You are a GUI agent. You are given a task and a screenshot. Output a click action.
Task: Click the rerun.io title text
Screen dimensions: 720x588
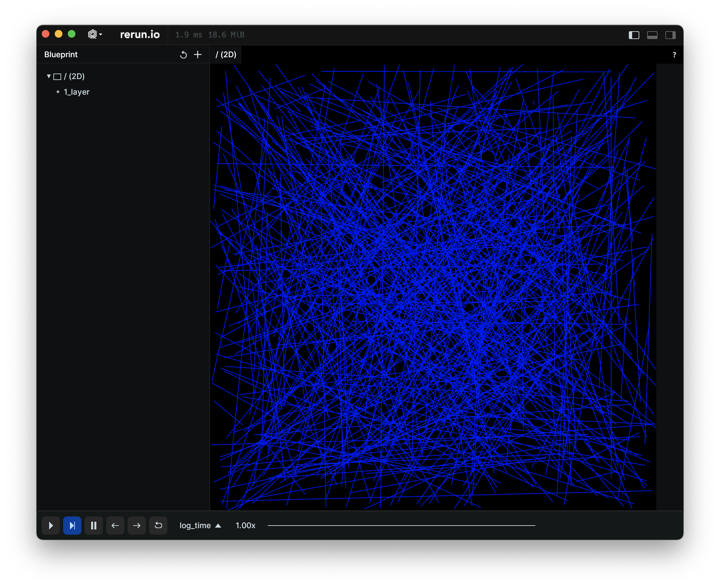point(140,34)
